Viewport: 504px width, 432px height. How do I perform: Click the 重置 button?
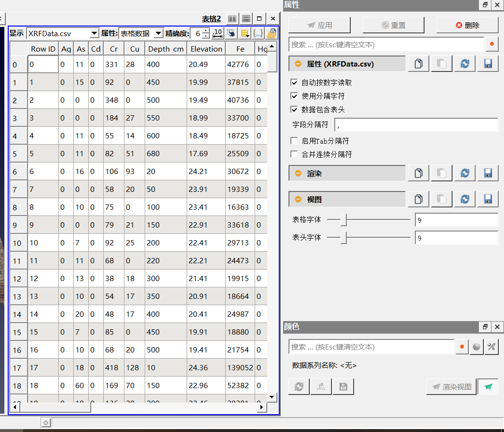tap(394, 25)
